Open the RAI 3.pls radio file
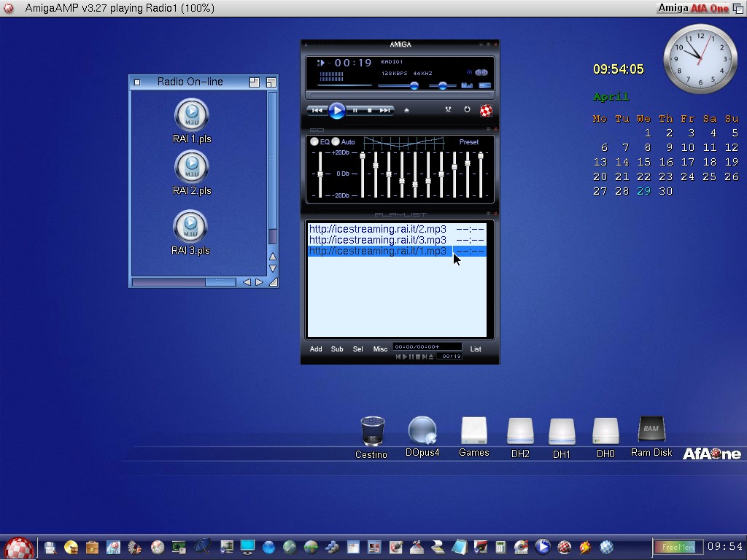This screenshot has width=747, height=560. (x=190, y=226)
